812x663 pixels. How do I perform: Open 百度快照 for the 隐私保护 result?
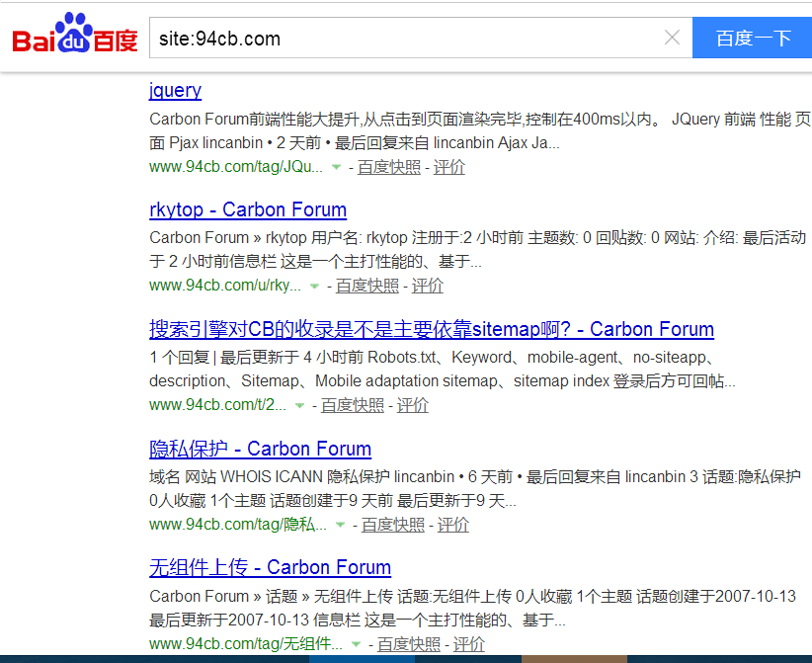[x=393, y=525]
